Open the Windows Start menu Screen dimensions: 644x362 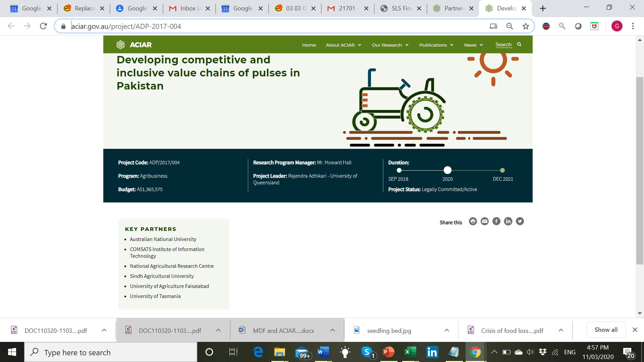coord(12,352)
